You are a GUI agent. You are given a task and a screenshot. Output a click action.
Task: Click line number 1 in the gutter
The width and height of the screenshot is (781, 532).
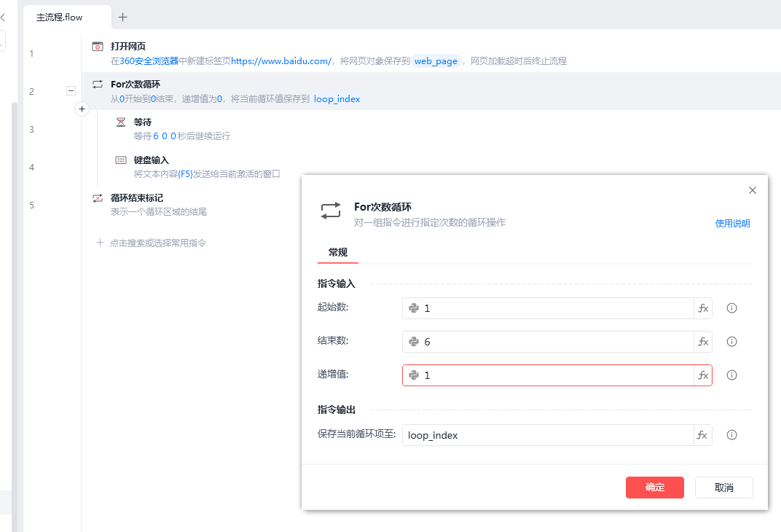point(31,53)
